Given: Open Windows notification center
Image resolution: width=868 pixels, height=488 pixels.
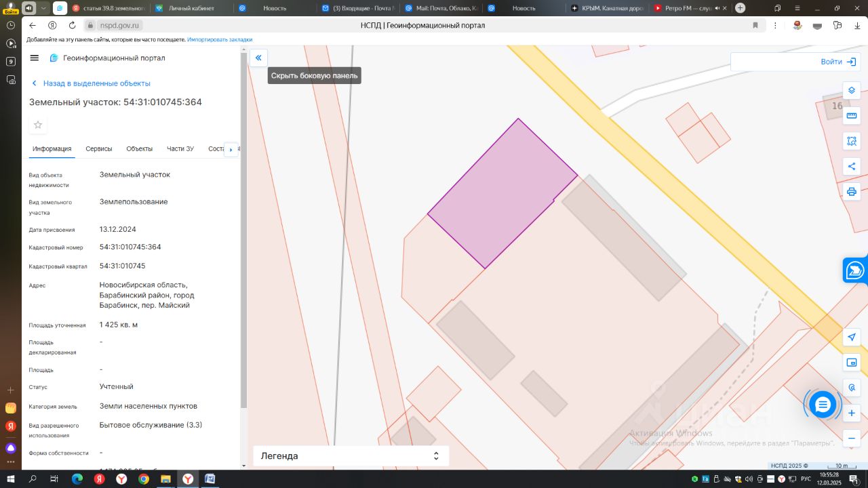Looking at the screenshot, I should click(x=854, y=479).
